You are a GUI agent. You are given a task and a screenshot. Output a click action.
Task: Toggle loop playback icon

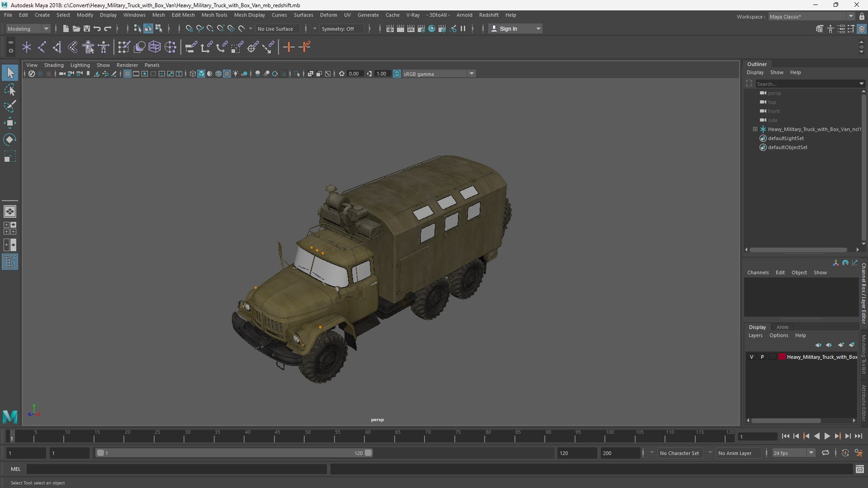[825, 453]
